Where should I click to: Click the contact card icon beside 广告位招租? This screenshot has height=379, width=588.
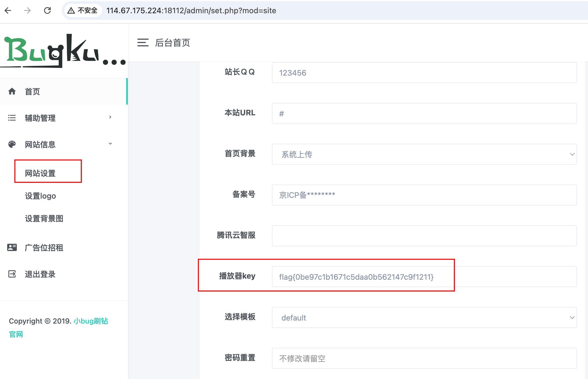[12, 247]
